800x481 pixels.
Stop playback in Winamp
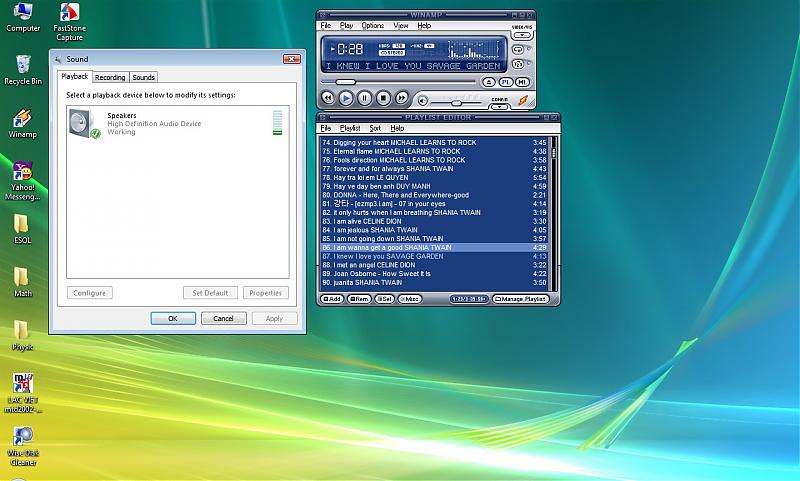pyautogui.click(x=383, y=98)
